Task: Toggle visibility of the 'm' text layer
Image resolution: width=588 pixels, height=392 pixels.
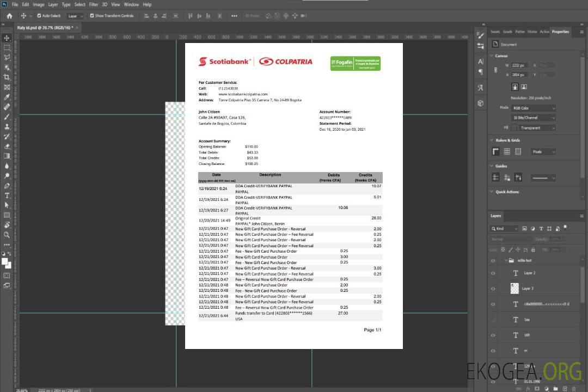Action: pyautogui.click(x=493, y=351)
